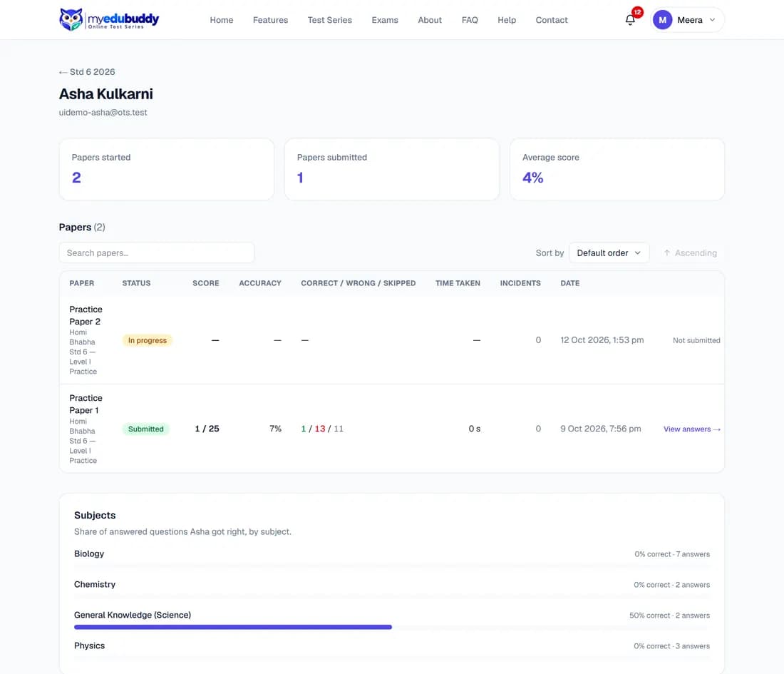Toggle the Ascending sort direction button
Viewport: 784px width, 674px height.
[691, 252]
